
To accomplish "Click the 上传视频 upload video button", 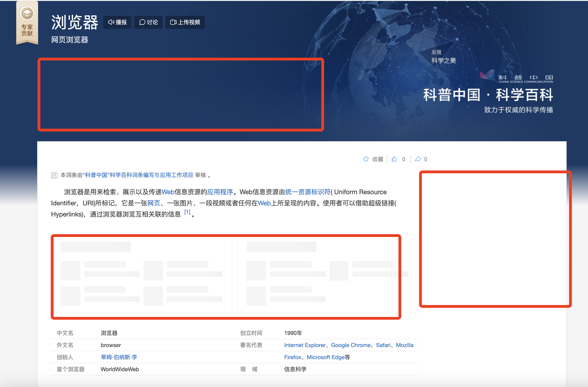I will (185, 22).
